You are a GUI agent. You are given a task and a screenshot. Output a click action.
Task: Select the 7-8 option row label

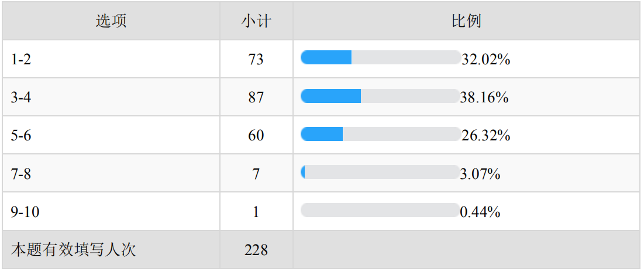[x=21, y=174]
